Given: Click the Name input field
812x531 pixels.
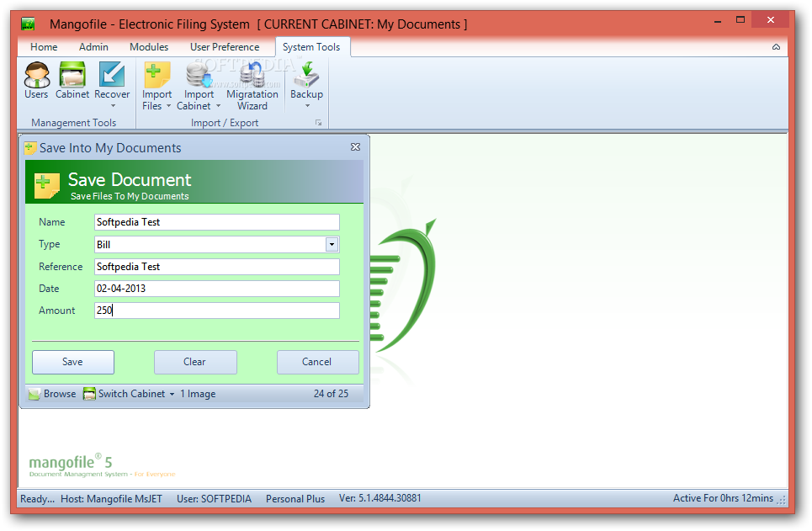Looking at the screenshot, I should tap(217, 222).
